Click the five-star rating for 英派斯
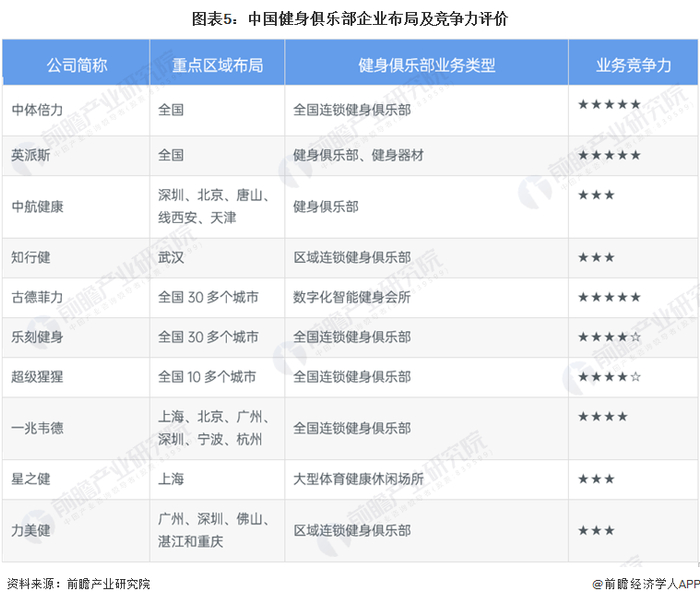This screenshot has height=603, width=700. [x=609, y=155]
